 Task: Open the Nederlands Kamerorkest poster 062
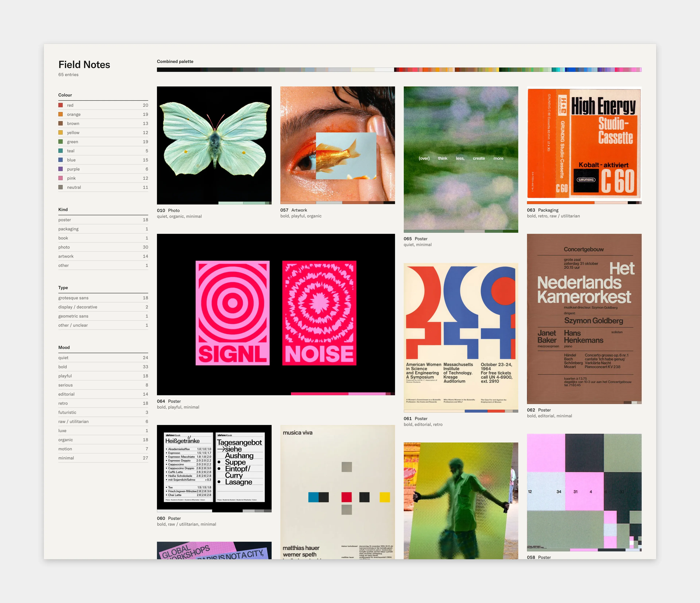(x=584, y=319)
